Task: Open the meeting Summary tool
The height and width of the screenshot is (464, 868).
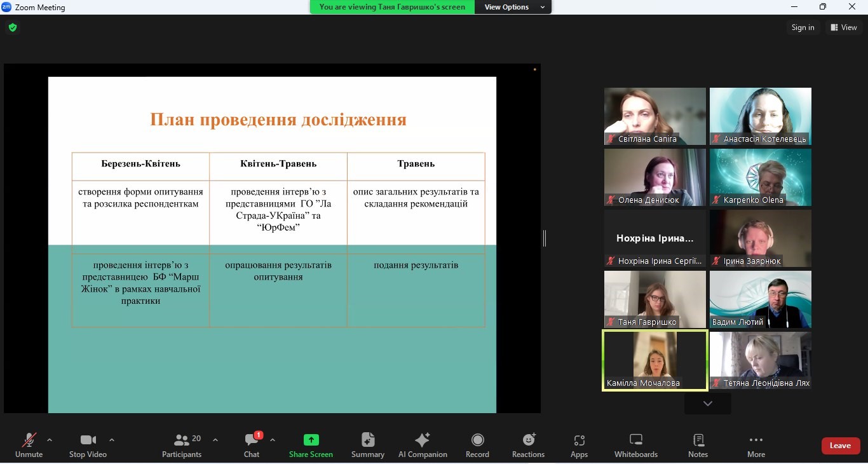Action: (368, 440)
